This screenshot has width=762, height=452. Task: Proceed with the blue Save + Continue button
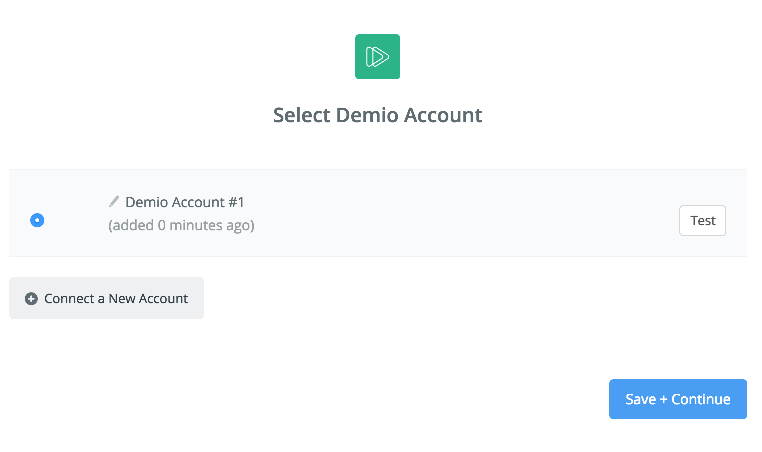[x=677, y=399]
